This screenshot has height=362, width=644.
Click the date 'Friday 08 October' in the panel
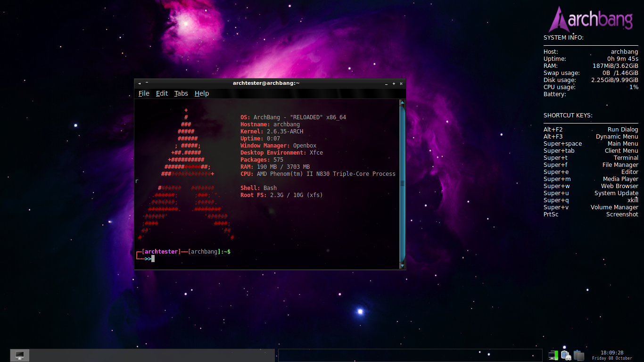(612, 358)
